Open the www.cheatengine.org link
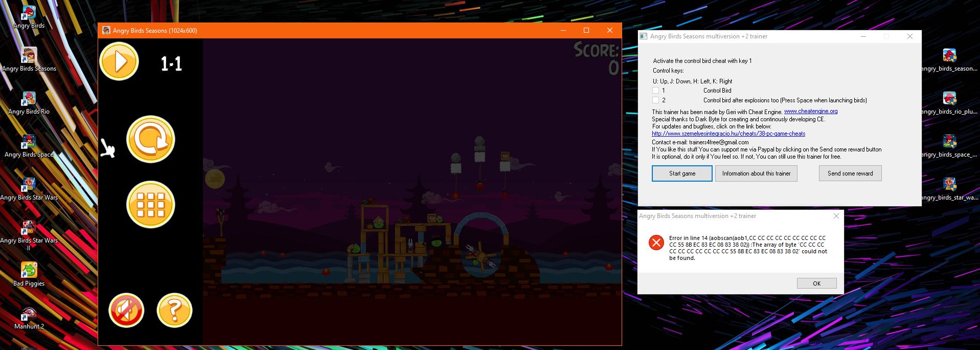The height and width of the screenshot is (350, 980). pos(811,112)
